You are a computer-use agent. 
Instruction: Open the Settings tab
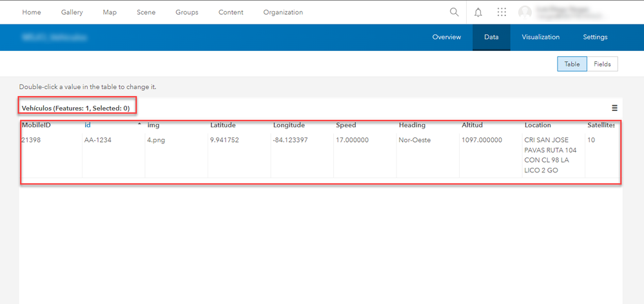595,37
